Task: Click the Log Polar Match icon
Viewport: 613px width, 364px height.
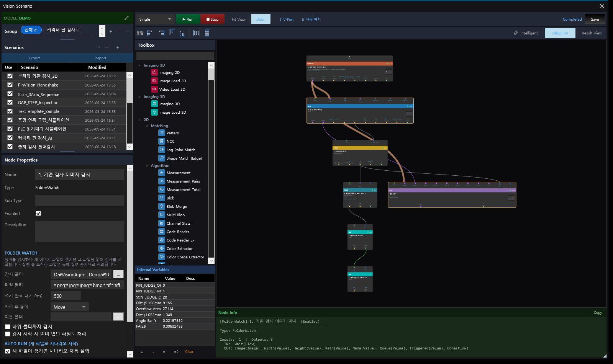Action: (x=162, y=150)
